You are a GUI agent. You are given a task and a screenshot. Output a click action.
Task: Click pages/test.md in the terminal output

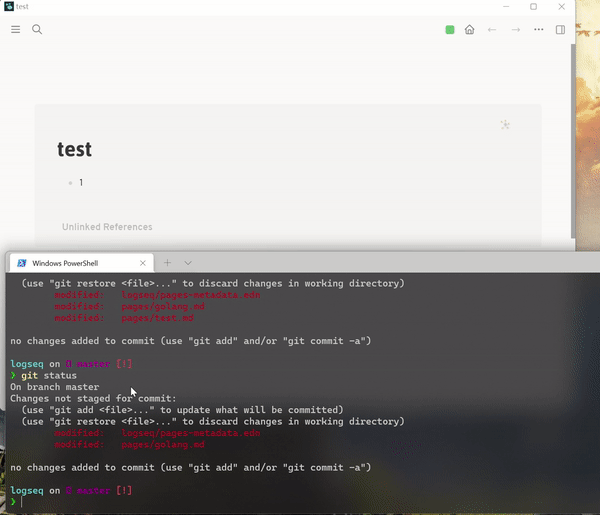click(157, 318)
